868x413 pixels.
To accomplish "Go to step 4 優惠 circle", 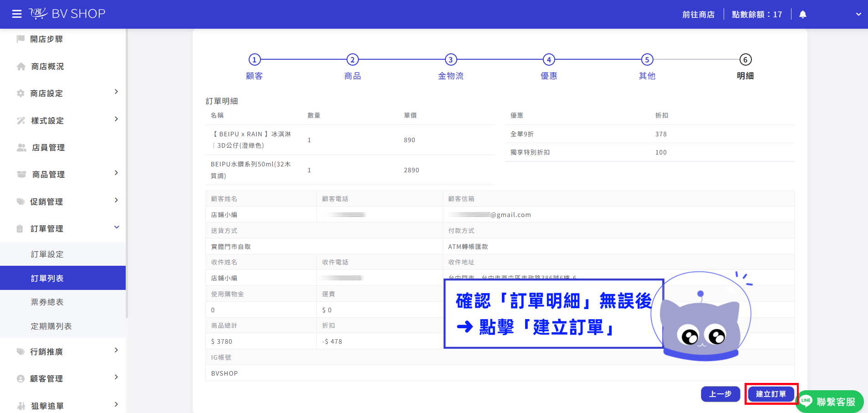I will click(x=549, y=60).
